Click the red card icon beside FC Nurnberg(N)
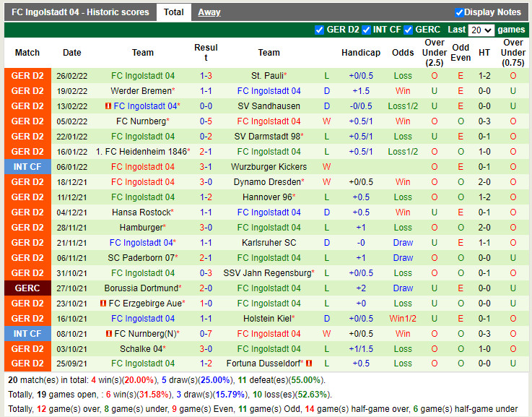 (x=108, y=333)
